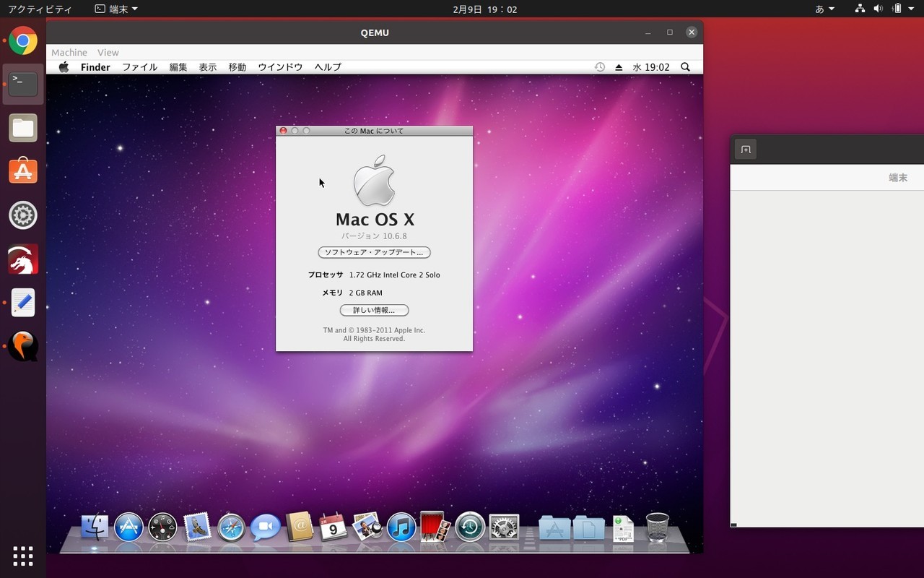Open the system status menu with volume

tap(884, 9)
